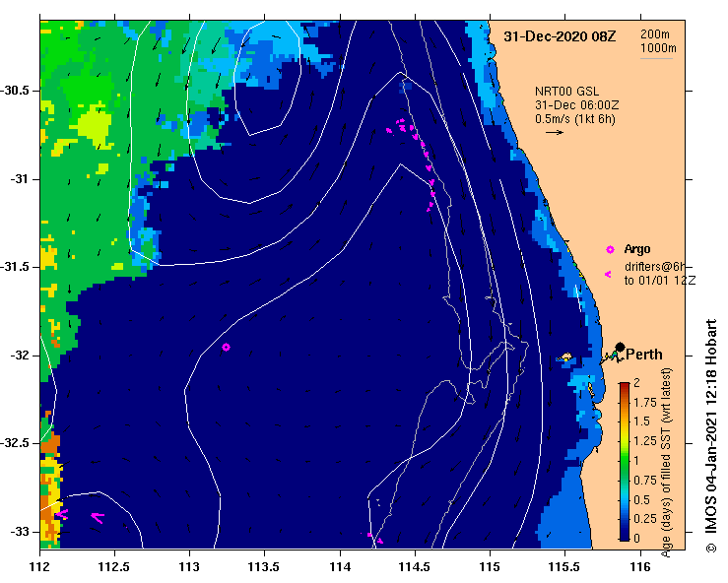This screenshot has width=728, height=583.
Task: Click the 114 longitude axis label
Action: pyautogui.click(x=340, y=566)
